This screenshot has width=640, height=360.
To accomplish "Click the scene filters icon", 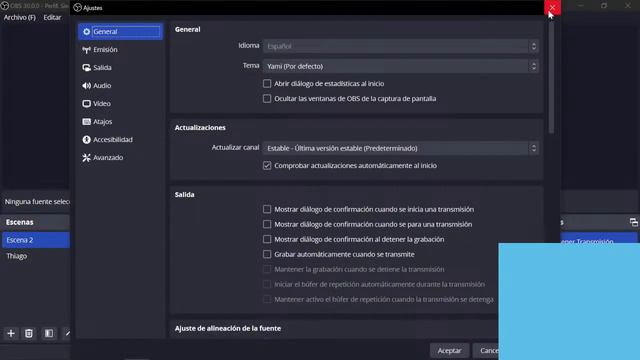I will (49, 333).
